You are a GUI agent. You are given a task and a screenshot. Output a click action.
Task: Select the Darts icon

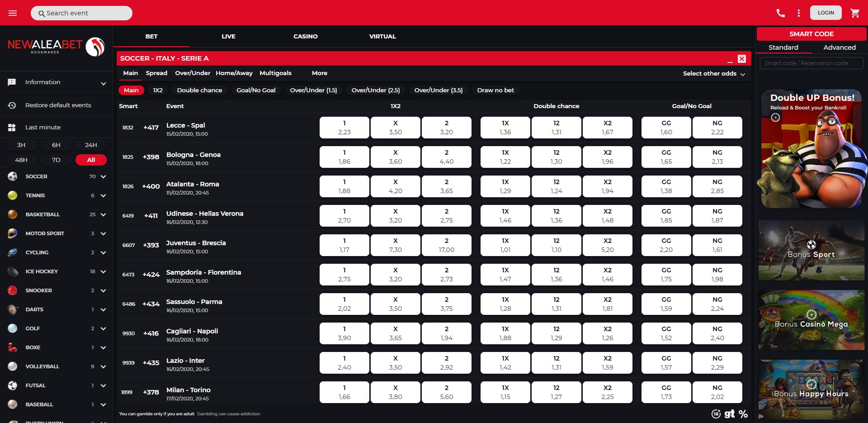13,309
